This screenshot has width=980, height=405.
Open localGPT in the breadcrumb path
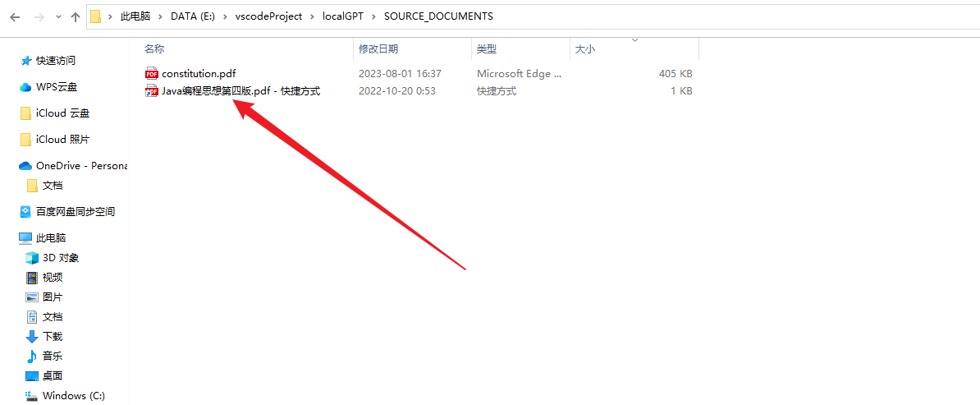[x=342, y=17]
